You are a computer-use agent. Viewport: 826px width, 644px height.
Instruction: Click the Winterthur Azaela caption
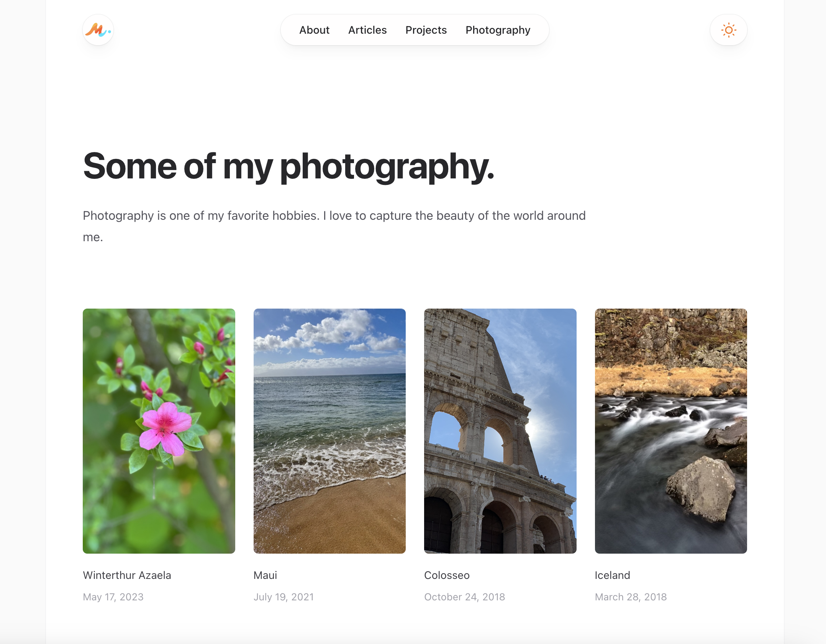[127, 575]
